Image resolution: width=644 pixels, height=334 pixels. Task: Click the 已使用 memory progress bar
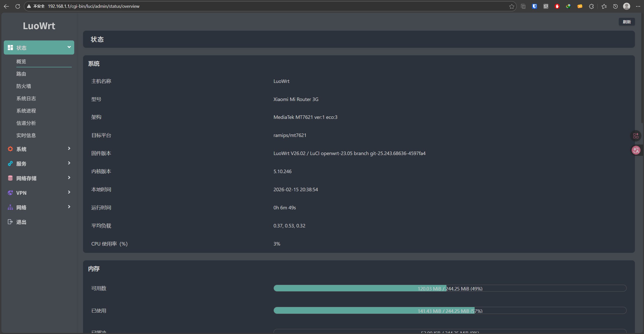pyautogui.click(x=450, y=311)
